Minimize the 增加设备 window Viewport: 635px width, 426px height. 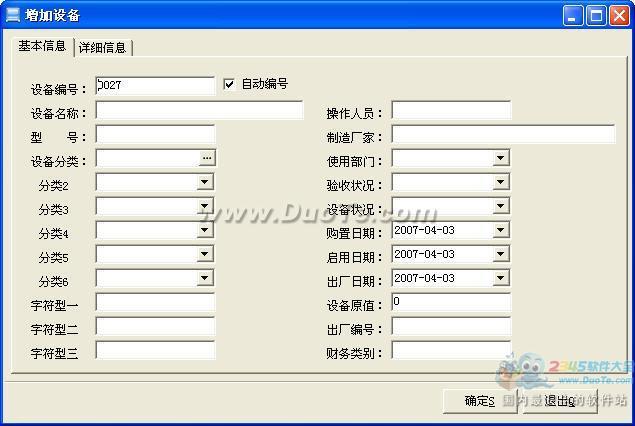(573, 16)
